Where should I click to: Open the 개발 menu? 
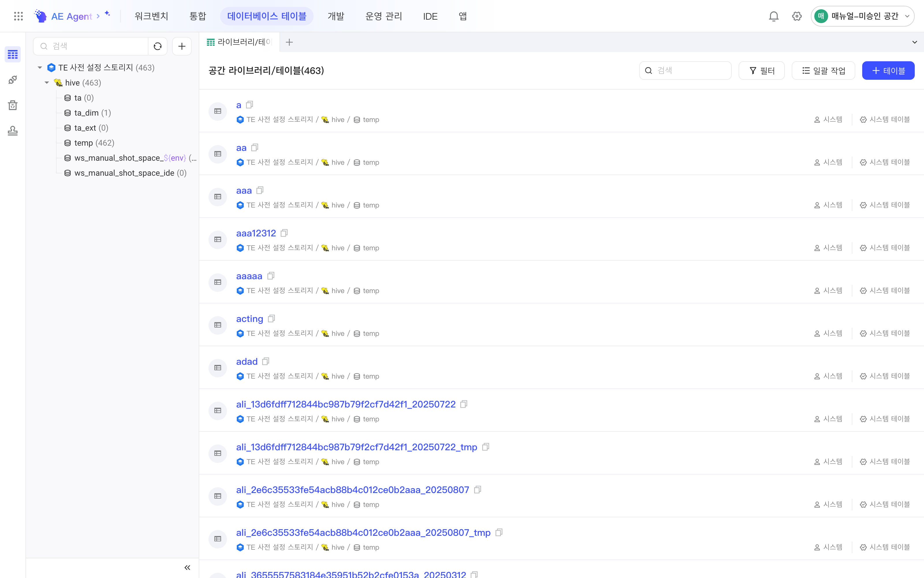[336, 16]
